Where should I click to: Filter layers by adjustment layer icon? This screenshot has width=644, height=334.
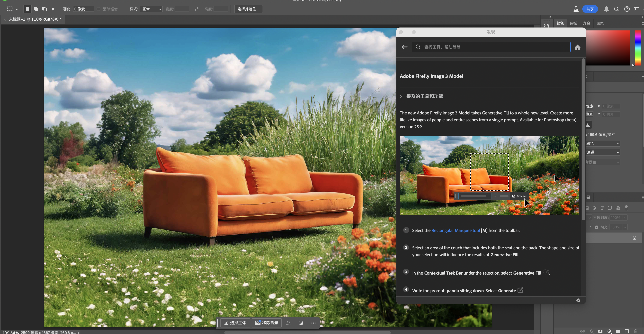coord(594,208)
